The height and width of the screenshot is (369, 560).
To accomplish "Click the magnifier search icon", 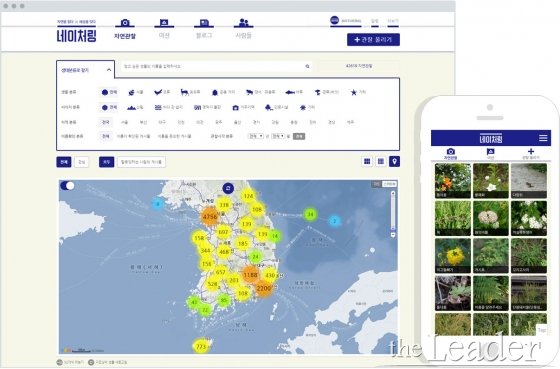I will pyautogui.click(x=307, y=66).
